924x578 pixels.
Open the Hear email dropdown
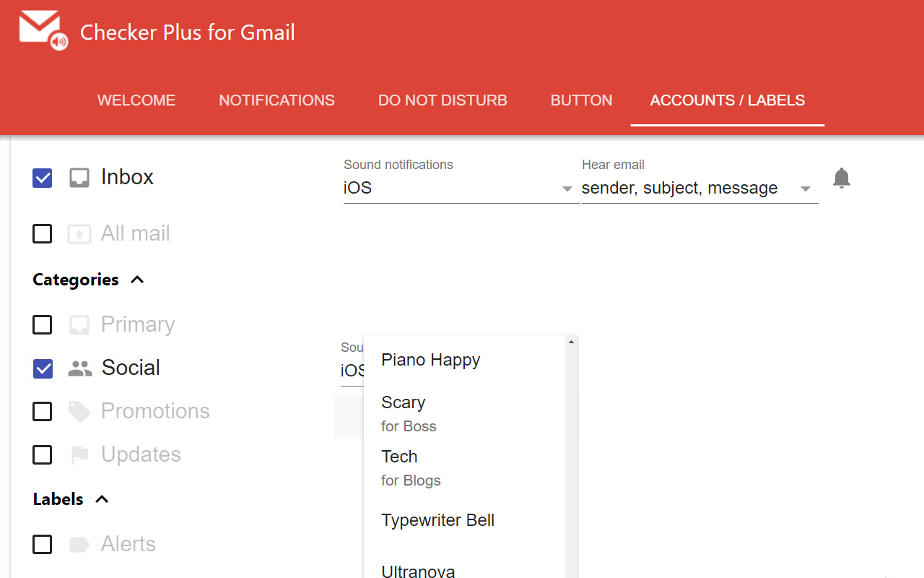699,189
